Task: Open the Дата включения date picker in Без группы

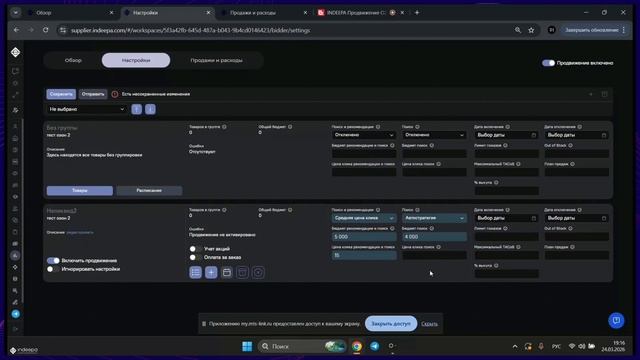Action: 506,135
